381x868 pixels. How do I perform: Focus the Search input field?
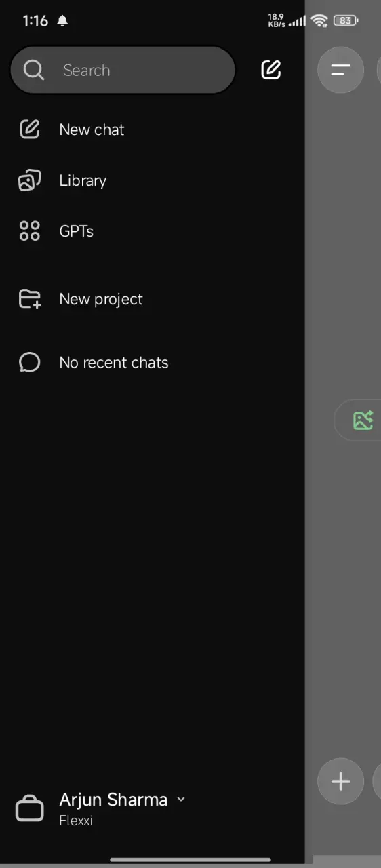click(x=123, y=70)
